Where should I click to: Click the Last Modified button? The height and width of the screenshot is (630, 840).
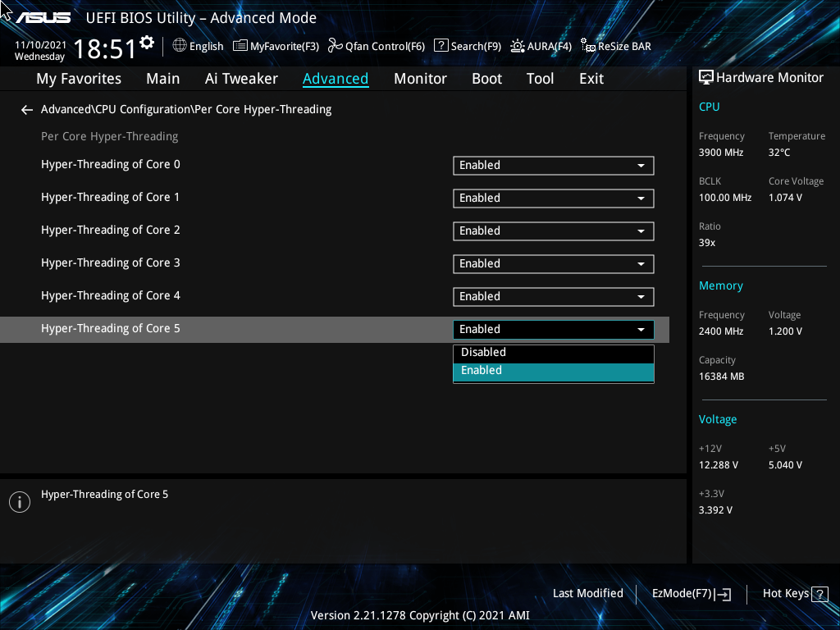pos(587,594)
